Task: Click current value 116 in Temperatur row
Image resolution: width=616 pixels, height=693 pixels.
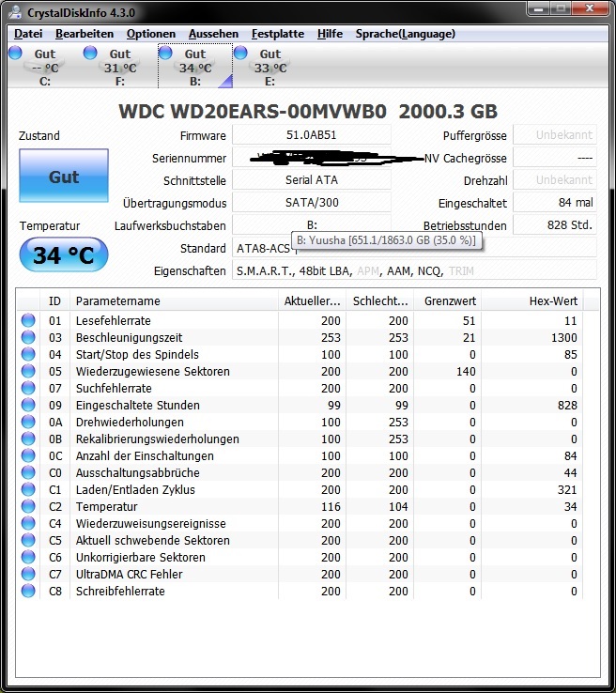Action: coord(331,506)
